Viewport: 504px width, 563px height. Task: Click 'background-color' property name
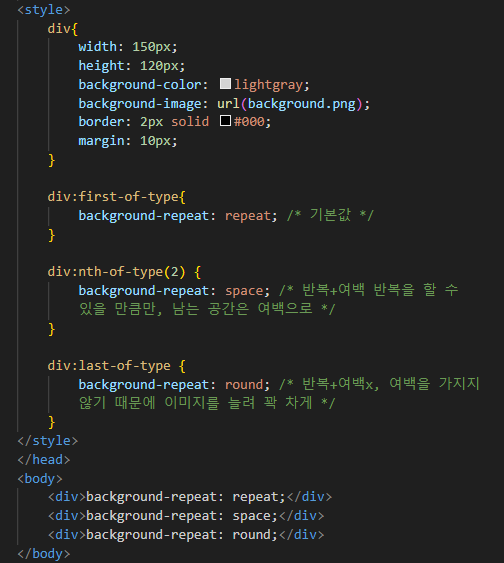(x=140, y=85)
